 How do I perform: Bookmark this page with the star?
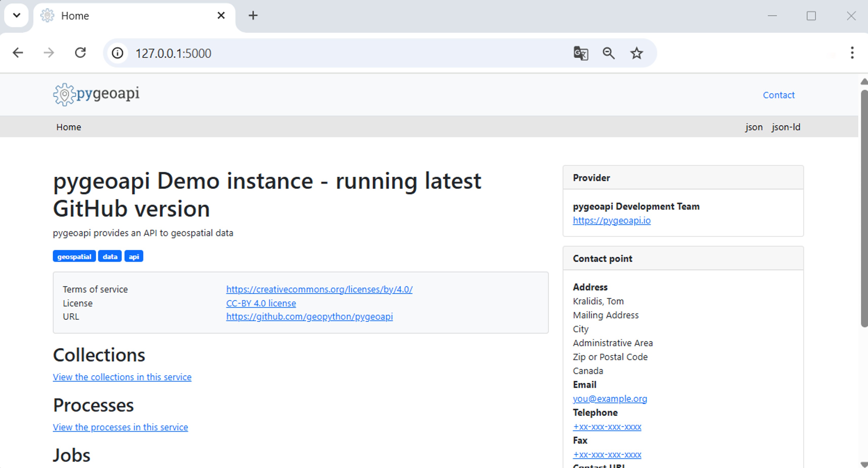(636, 53)
